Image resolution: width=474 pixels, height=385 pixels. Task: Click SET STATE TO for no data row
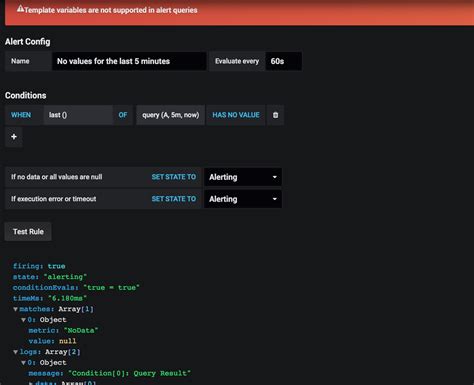(174, 177)
